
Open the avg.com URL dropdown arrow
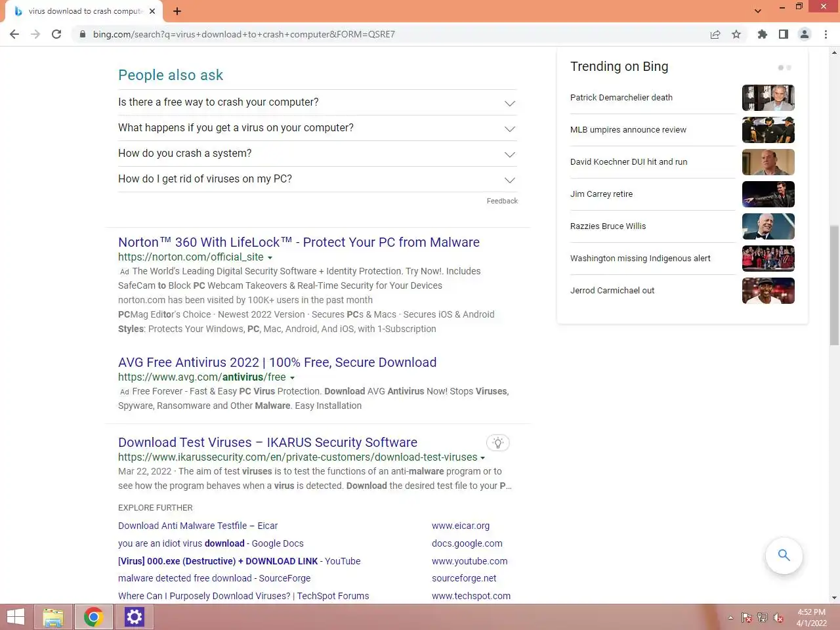[292, 378]
